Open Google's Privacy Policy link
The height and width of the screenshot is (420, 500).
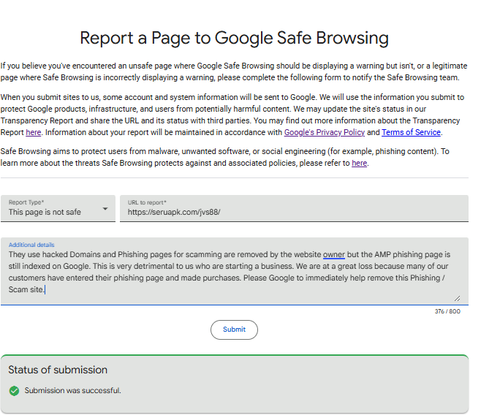coord(324,133)
